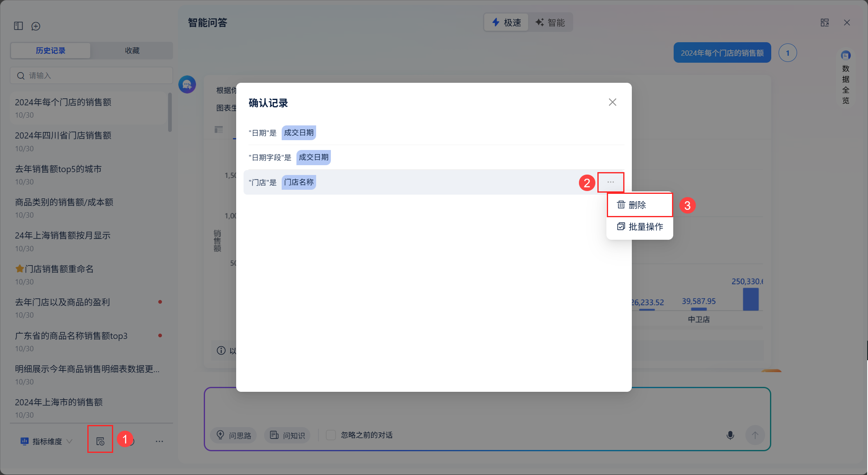
Task: Click the 问思路 button
Action: [234, 435]
